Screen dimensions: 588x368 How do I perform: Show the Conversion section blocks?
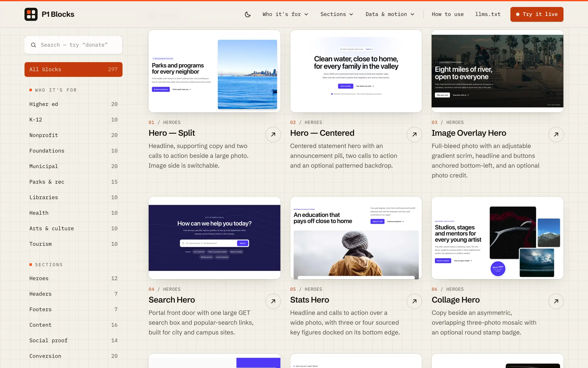[x=73, y=356]
